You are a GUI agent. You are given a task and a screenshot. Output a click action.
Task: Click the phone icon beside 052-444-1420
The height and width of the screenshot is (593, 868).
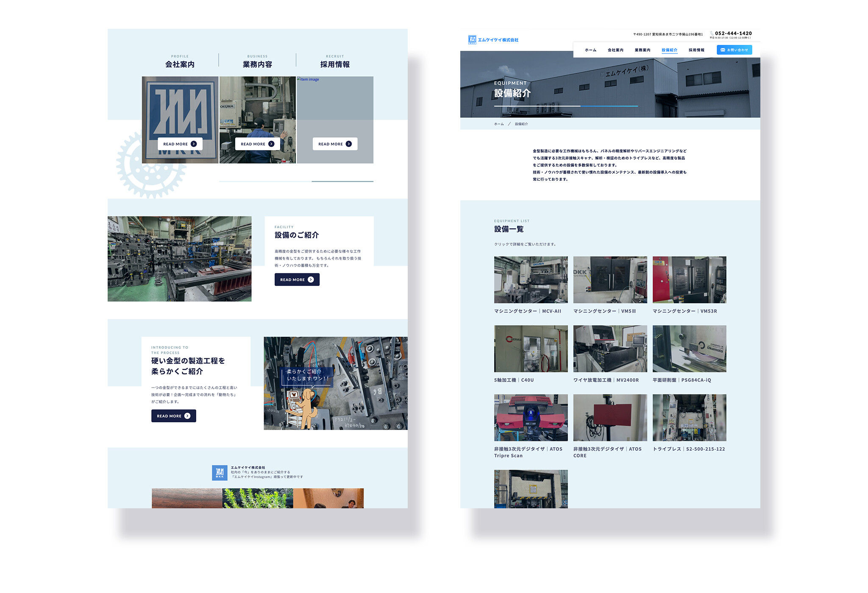(x=712, y=33)
